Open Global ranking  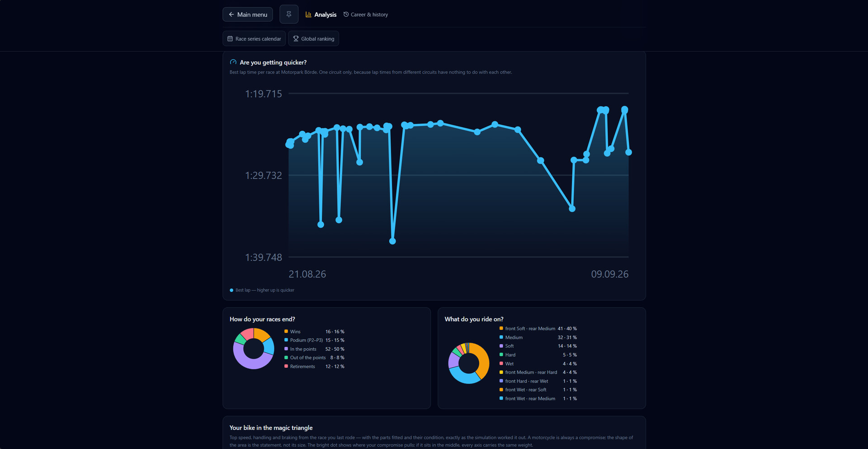[x=314, y=39]
